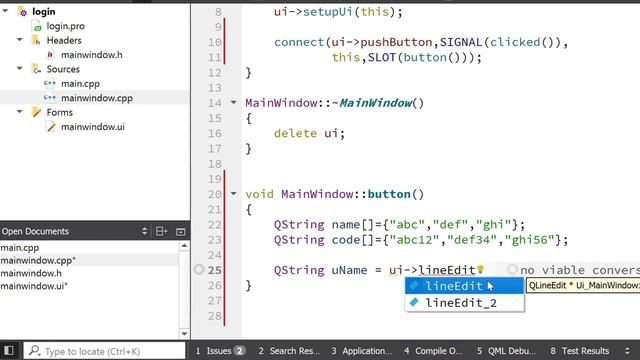
Task: Open the Issues output pane
Action: (220, 351)
